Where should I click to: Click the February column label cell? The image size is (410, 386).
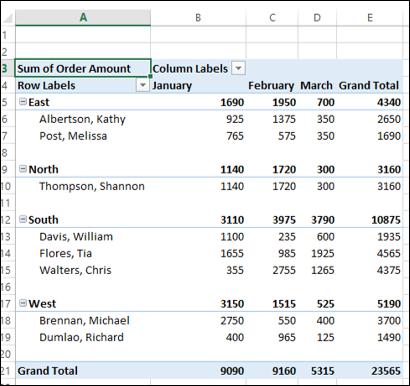point(272,85)
